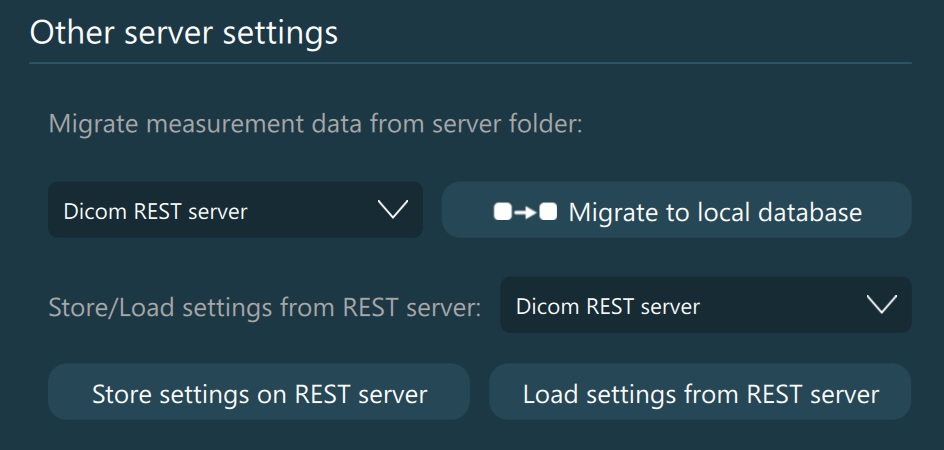This screenshot has height=450, width=944.
Task: Store settings on REST server
Action: 259,393
